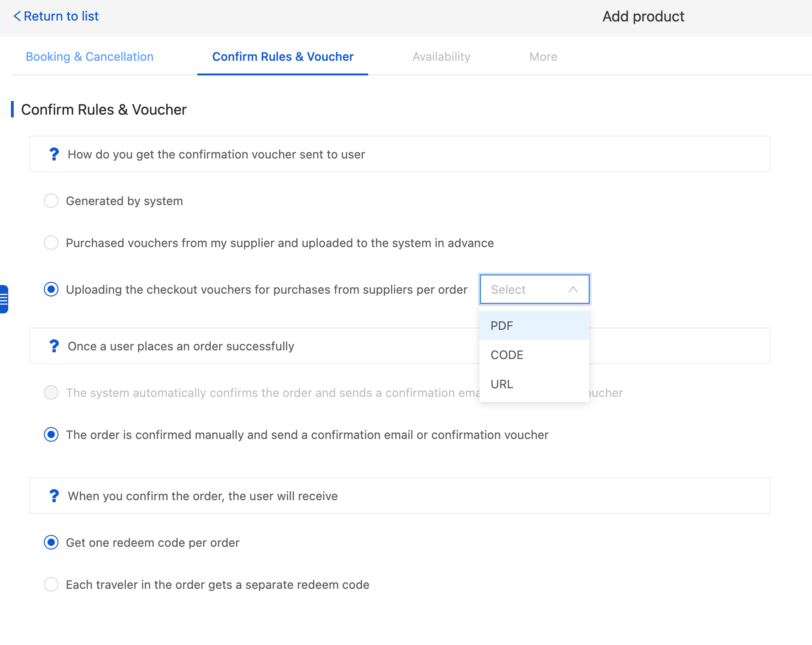Open the More tab

point(543,57)
